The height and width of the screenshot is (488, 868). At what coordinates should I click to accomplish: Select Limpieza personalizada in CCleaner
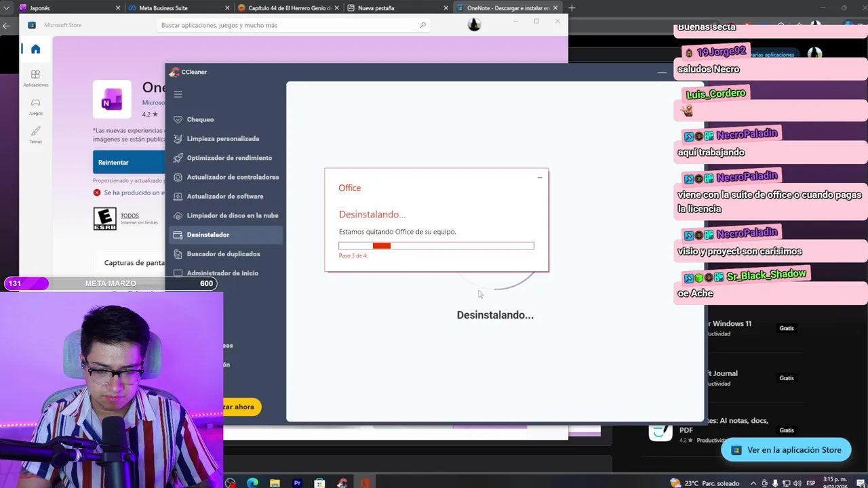tap(225, 138)
